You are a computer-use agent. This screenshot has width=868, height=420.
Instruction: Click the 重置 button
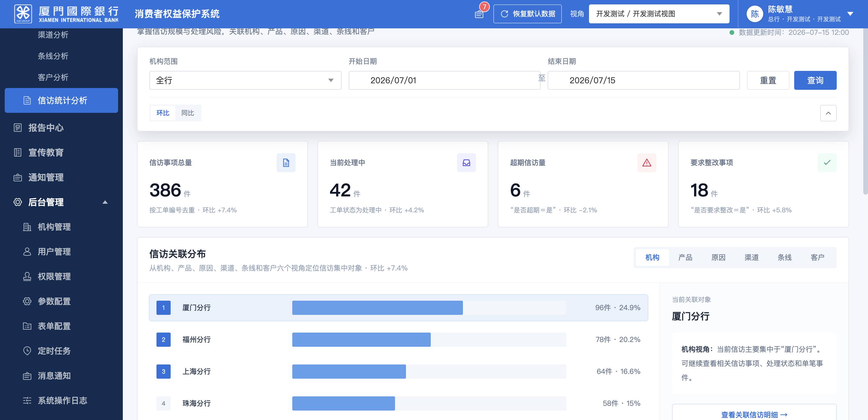tap(768, 80)
